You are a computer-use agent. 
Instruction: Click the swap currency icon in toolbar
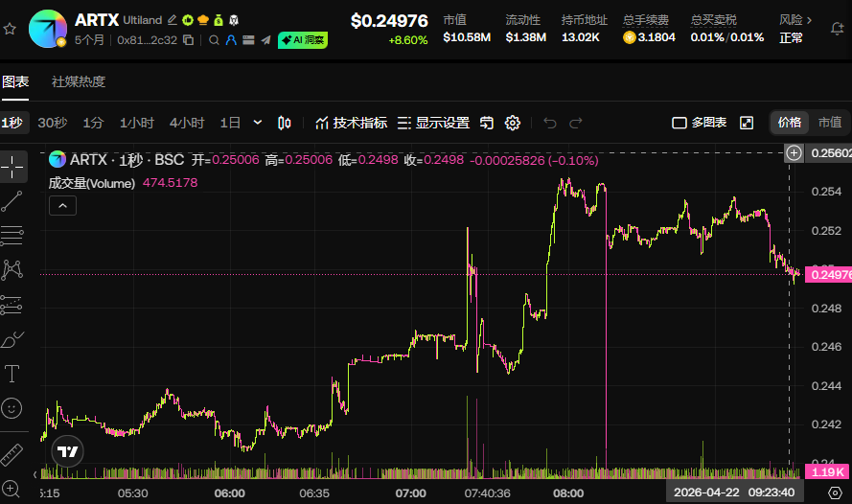(487, 123)
